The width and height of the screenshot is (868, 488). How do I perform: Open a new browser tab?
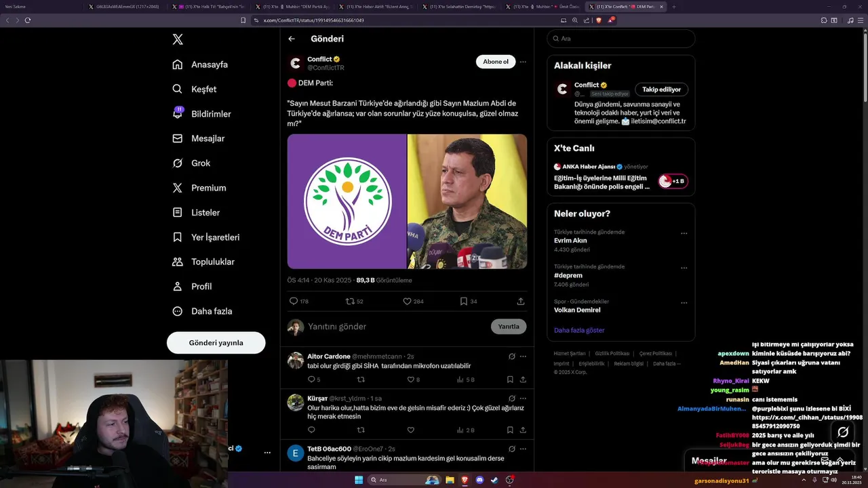click(673, 7)
